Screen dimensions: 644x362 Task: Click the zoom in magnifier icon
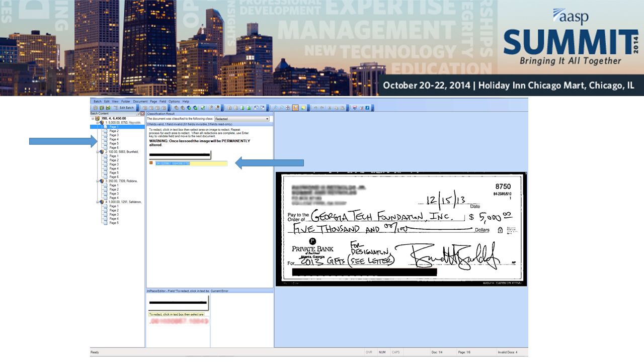[x=275, y=108]
